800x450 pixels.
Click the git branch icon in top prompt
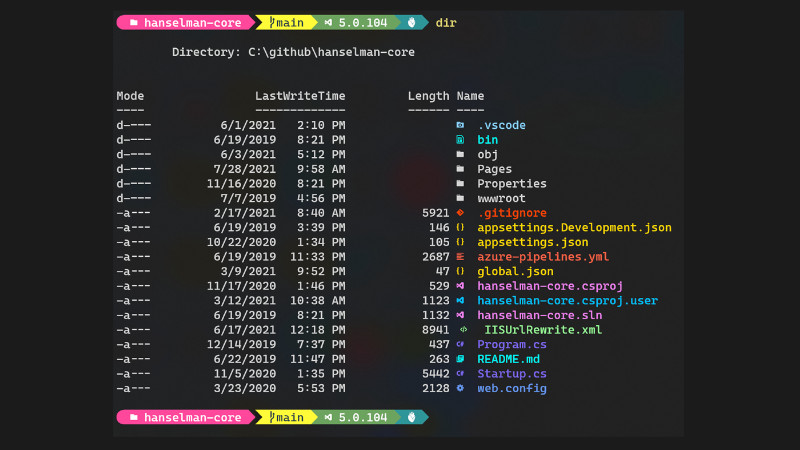[272, 22]
